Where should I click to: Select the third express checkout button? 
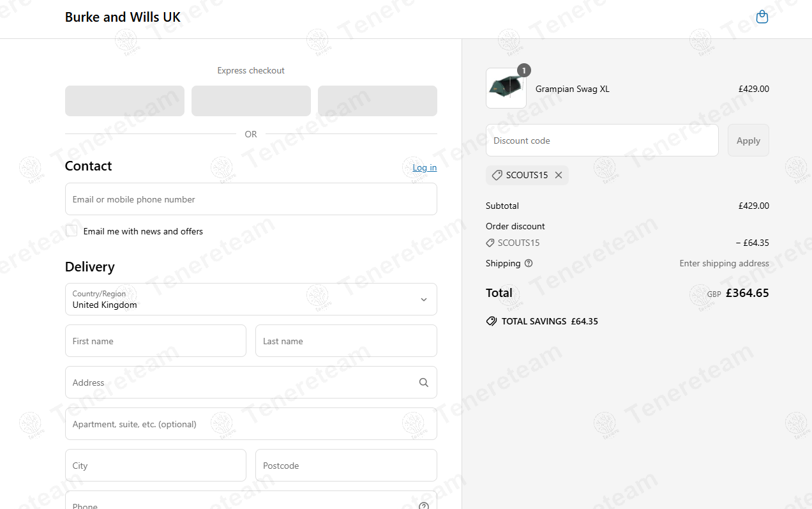pyautogui.click(x=377, y=101)
